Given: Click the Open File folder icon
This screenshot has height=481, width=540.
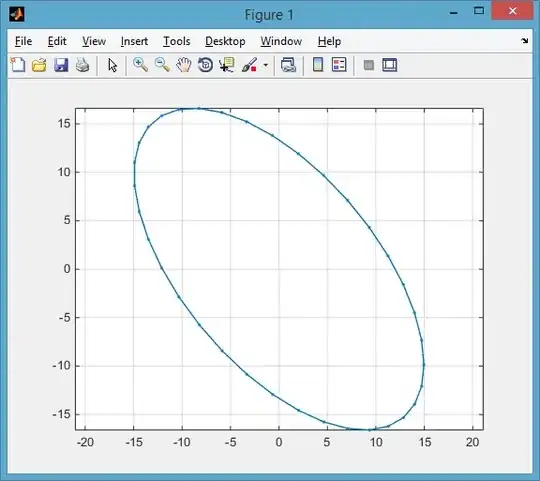Looking at the screenshot, I should click(x=39, y=65).
